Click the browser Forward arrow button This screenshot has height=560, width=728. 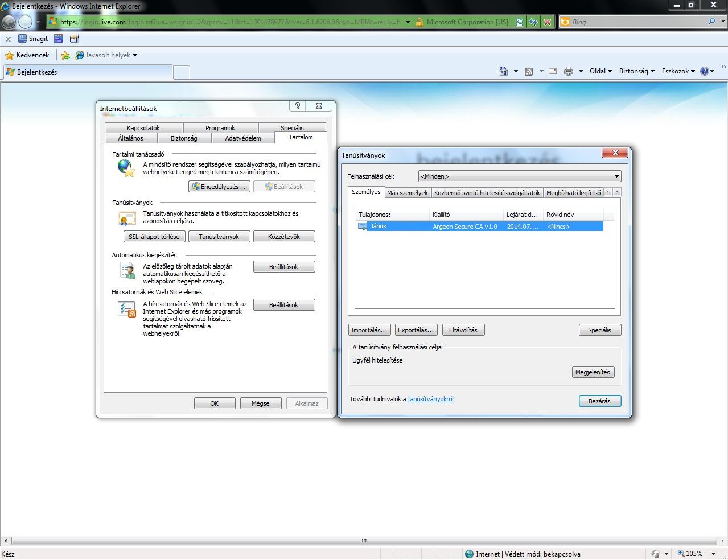point(26,22)
